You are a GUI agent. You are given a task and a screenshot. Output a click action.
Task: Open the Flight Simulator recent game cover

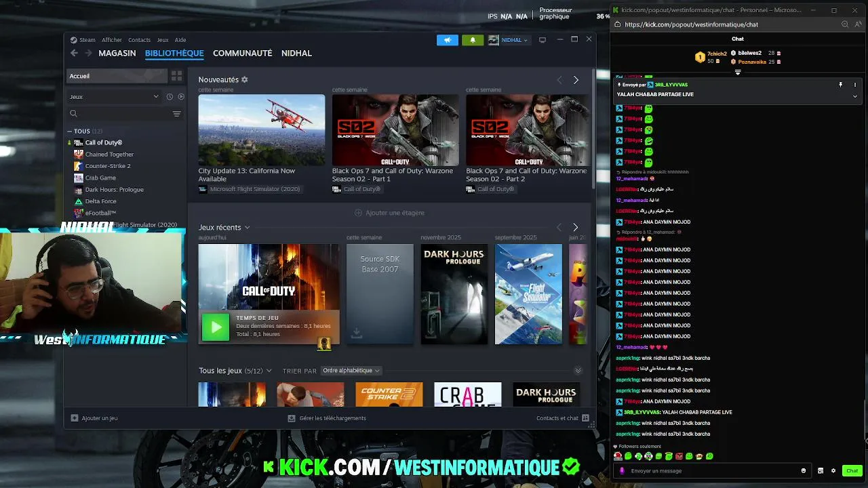(528, 294)
